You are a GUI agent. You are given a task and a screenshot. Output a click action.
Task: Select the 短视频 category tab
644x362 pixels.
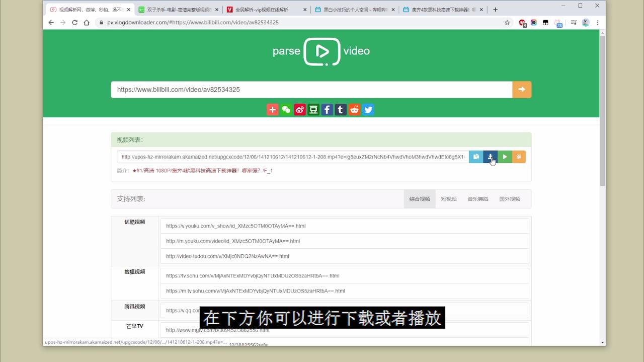(449, 199)
